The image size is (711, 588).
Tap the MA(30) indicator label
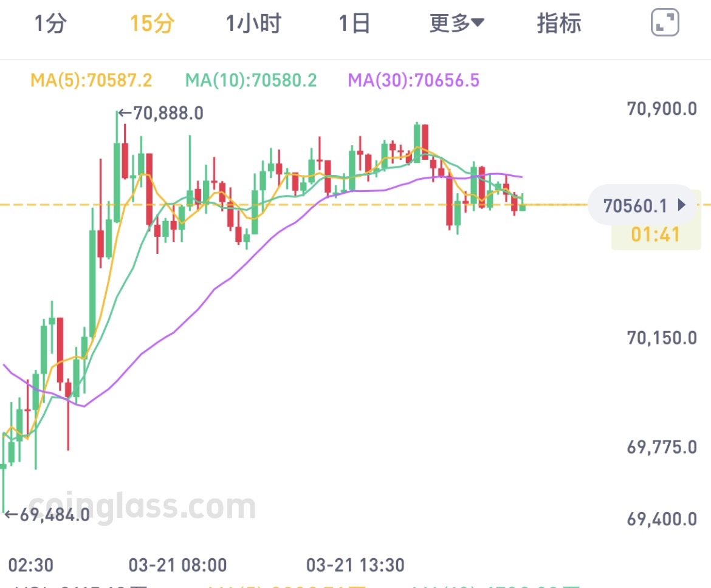[413, 80]
